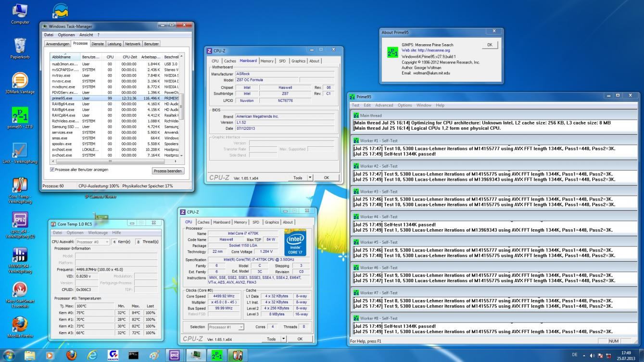Click the Action Center flag tray icon
The width and height of the screenshot is (644, 362).
pos(600,356)
